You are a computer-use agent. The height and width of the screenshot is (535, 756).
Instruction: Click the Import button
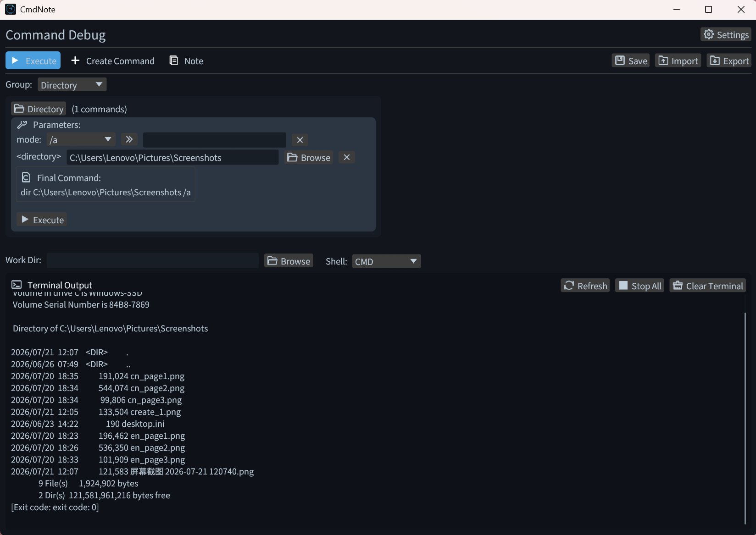point(678,61)
